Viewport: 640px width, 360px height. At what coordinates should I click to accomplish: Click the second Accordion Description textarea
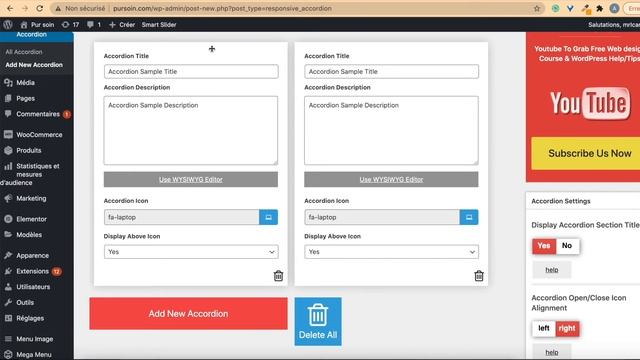tap(391, 131)
